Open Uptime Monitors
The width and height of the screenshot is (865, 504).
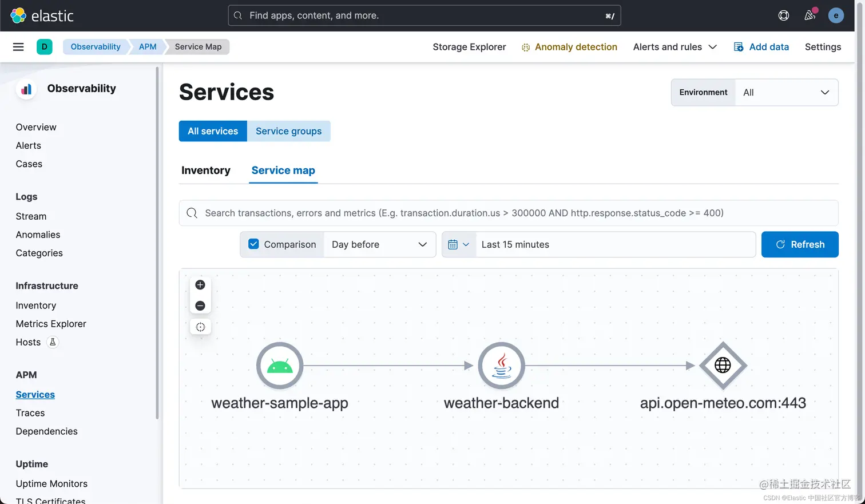click(51, 484)
